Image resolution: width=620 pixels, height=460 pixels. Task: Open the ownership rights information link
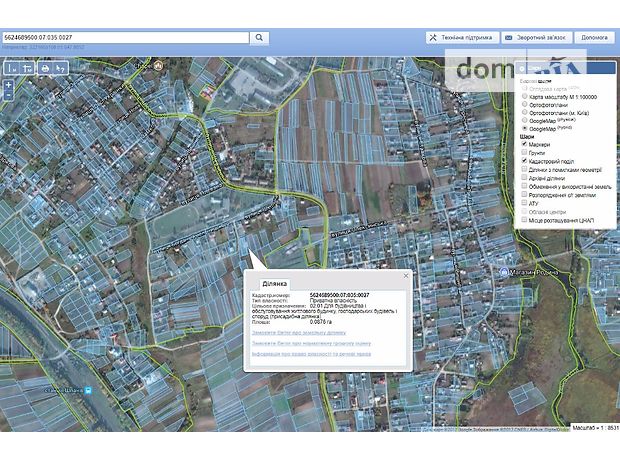pos(312,354)
